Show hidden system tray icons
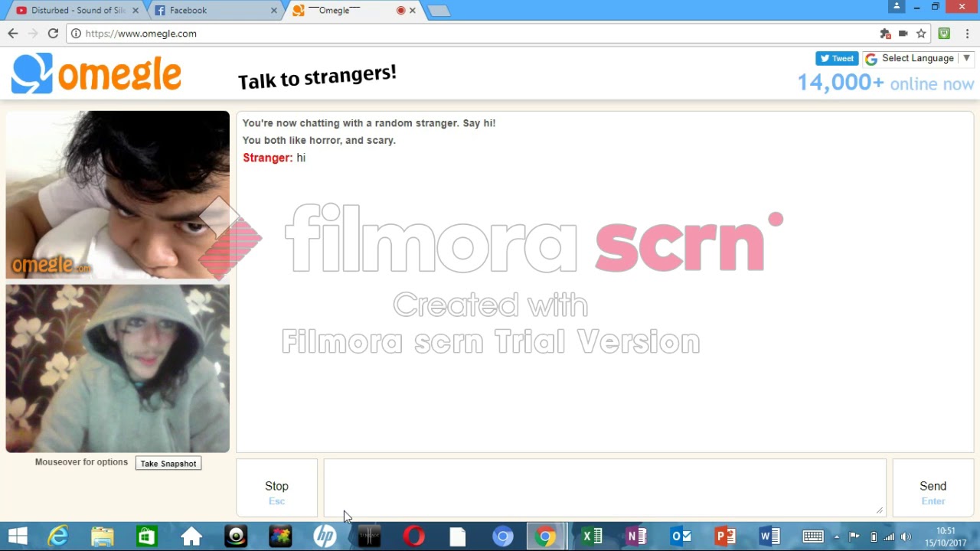980x551 pixels. pos(836,536)
